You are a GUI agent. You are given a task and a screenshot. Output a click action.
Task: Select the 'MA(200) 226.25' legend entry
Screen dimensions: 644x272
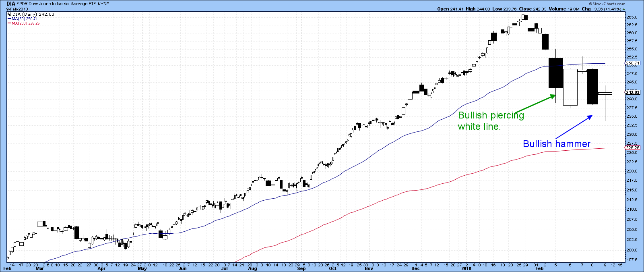pos(25,23)
